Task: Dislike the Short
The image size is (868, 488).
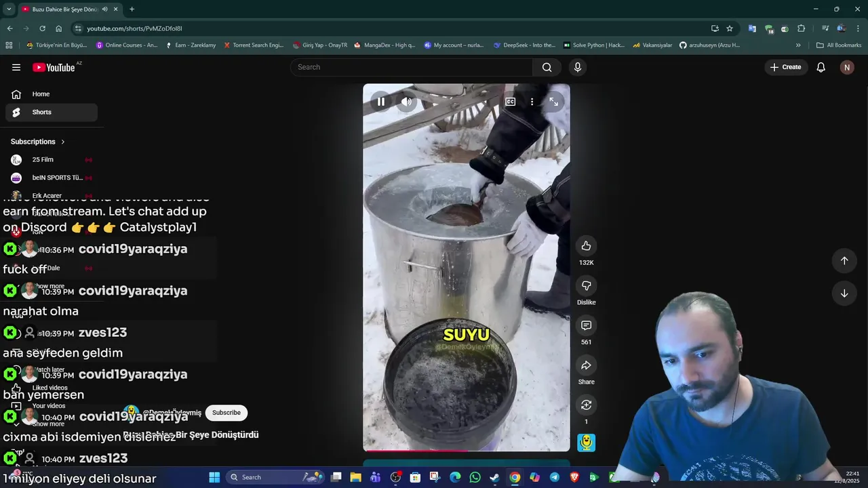Action: pyautogui.click(x=587, y=286)
